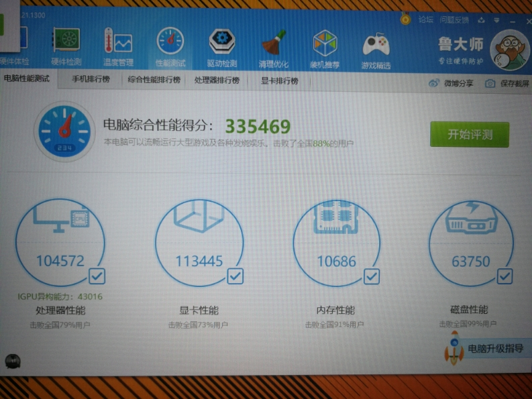Open 游戏精选 gamepad icon

[376, 44]
